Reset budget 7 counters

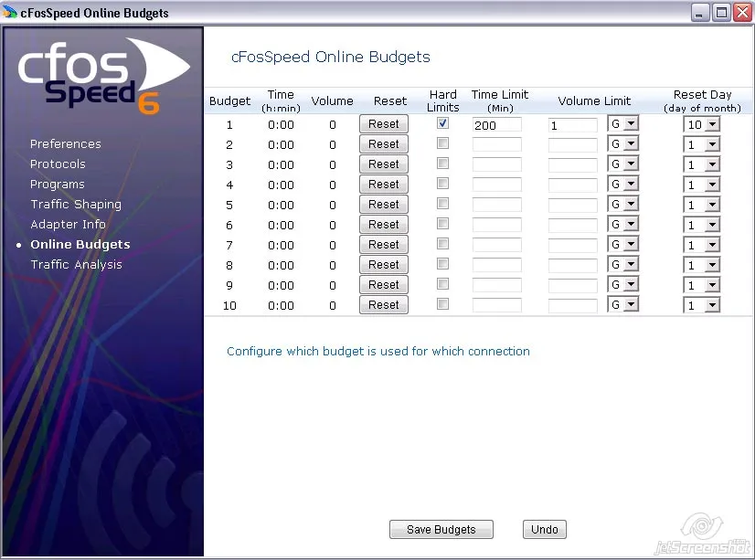(x=384, y=245)
